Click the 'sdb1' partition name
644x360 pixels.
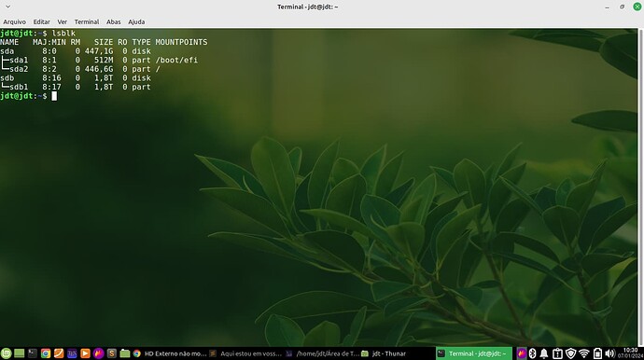coord(19,87)
